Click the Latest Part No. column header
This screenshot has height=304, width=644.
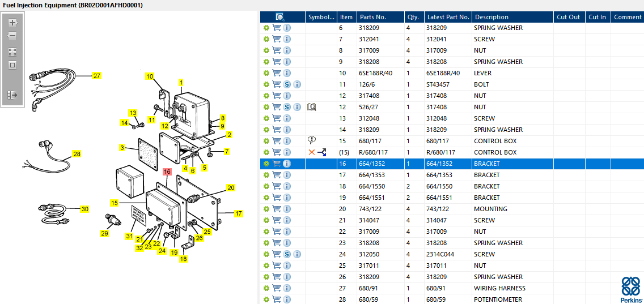[x=448, y=17]
